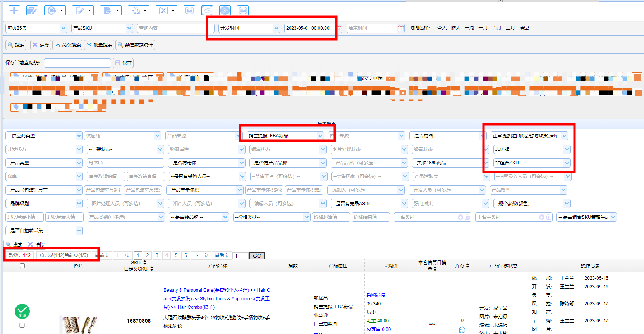This screenshot has width=644, height=334.
Task: Go to page 2 of results
Action: (148, 255)
